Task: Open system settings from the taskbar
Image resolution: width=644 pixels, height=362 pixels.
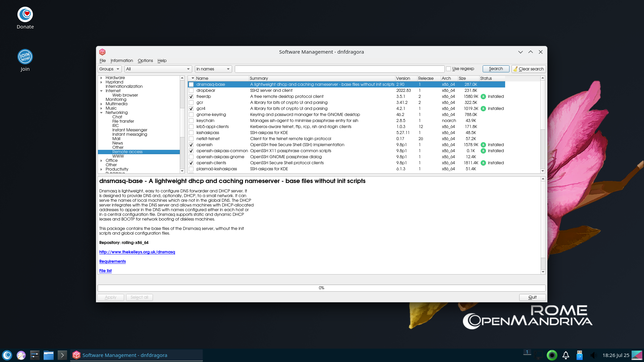Action: [x=35, y=355]
